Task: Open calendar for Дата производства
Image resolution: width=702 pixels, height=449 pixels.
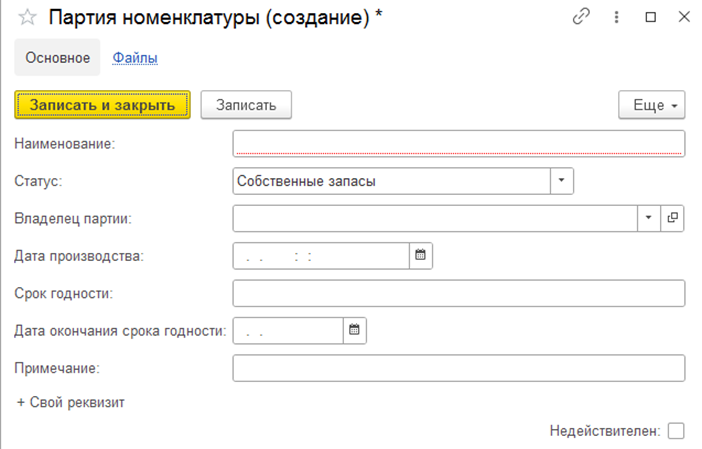Action: point(420,256)
